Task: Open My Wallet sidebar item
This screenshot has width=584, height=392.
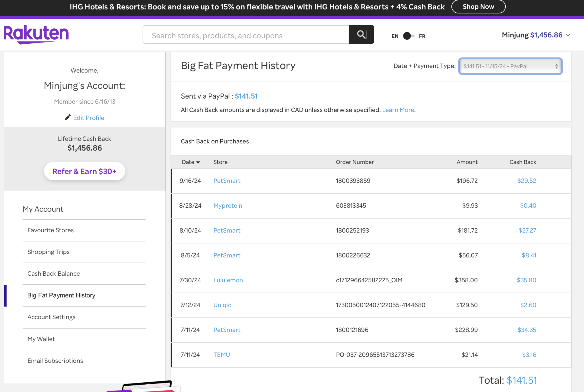Action: tap(41, 339)
